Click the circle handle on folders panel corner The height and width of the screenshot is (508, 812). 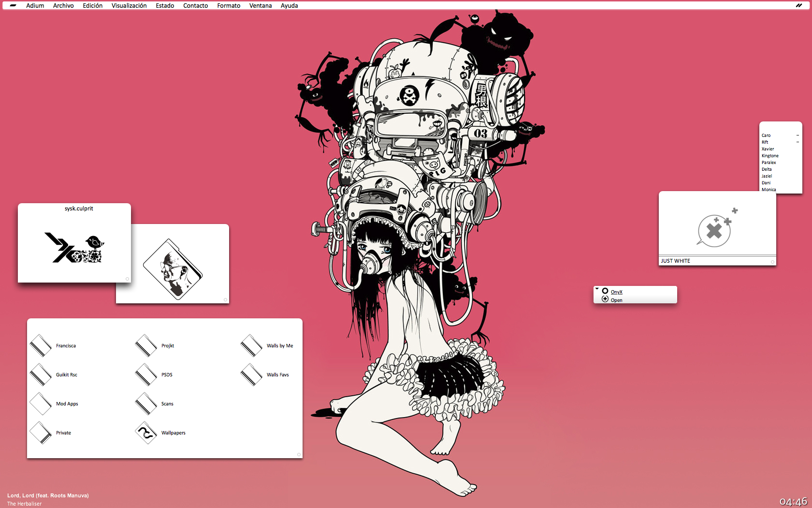299,454
